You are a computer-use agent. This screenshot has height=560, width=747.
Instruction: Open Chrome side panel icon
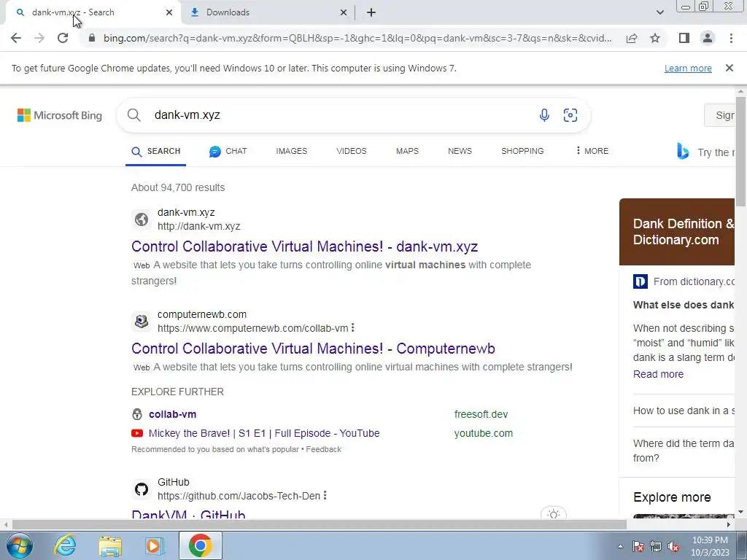[684, 38]
